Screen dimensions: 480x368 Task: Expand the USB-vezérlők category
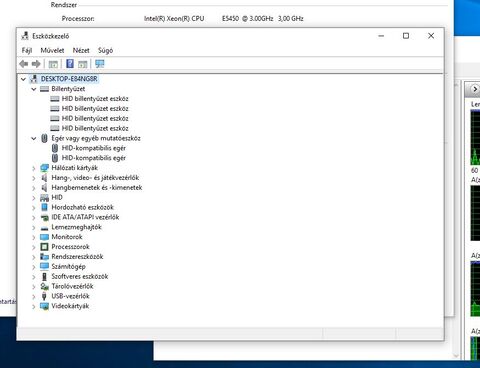pyautogui.click(x=34, y=296)
